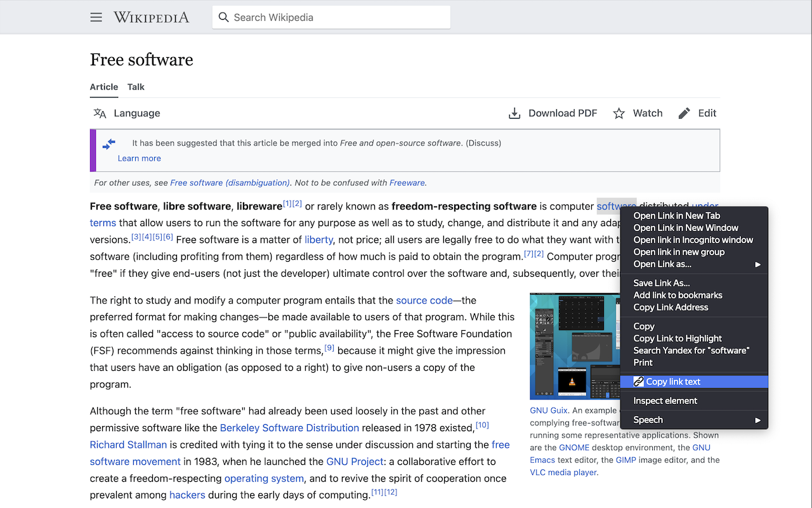Click the Language translate icon
The height and width of the screenshot is (508, 812).
pyautogui.click(x=100, y=113)
